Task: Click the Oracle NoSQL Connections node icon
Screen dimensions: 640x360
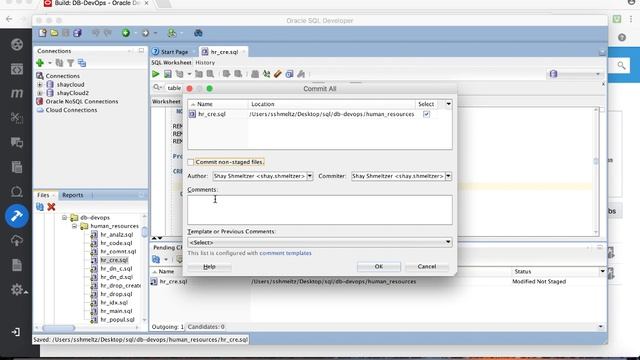Action: point(40,101)
